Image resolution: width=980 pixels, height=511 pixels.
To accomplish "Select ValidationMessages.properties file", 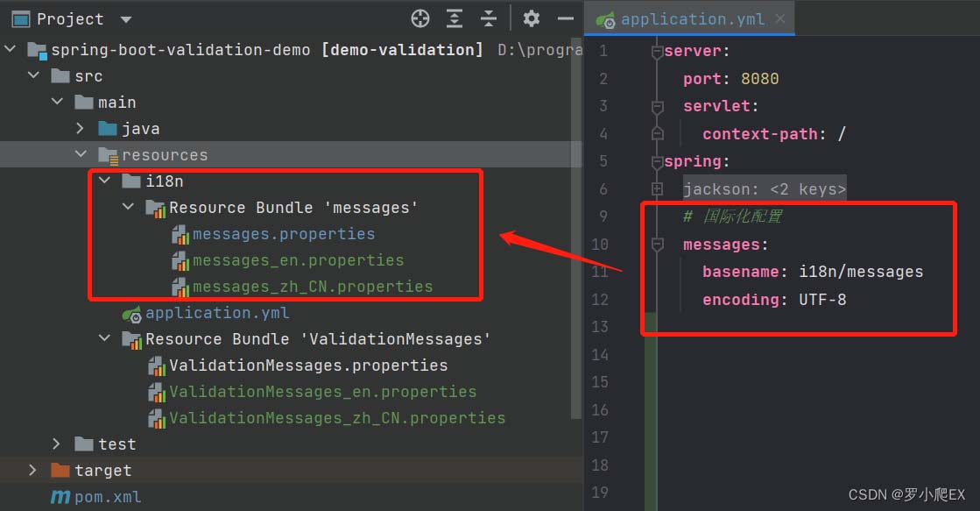I will click(309, 366).
